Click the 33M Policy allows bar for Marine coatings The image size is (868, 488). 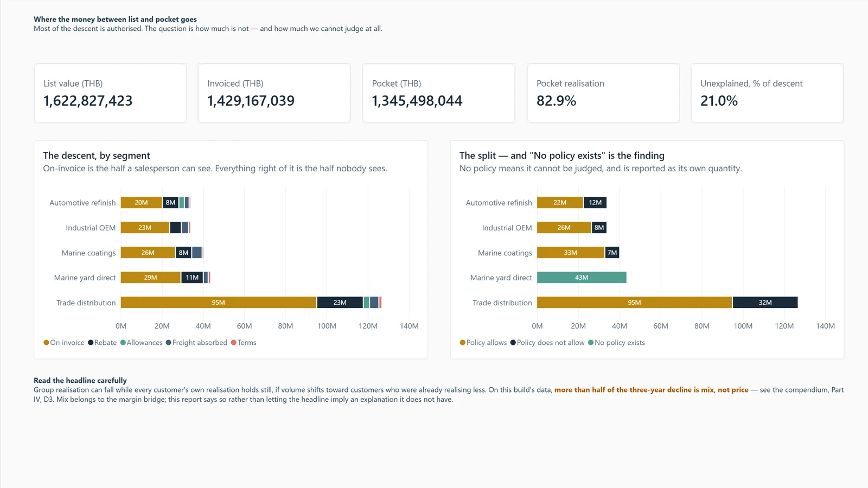click(x=571, y=253)
